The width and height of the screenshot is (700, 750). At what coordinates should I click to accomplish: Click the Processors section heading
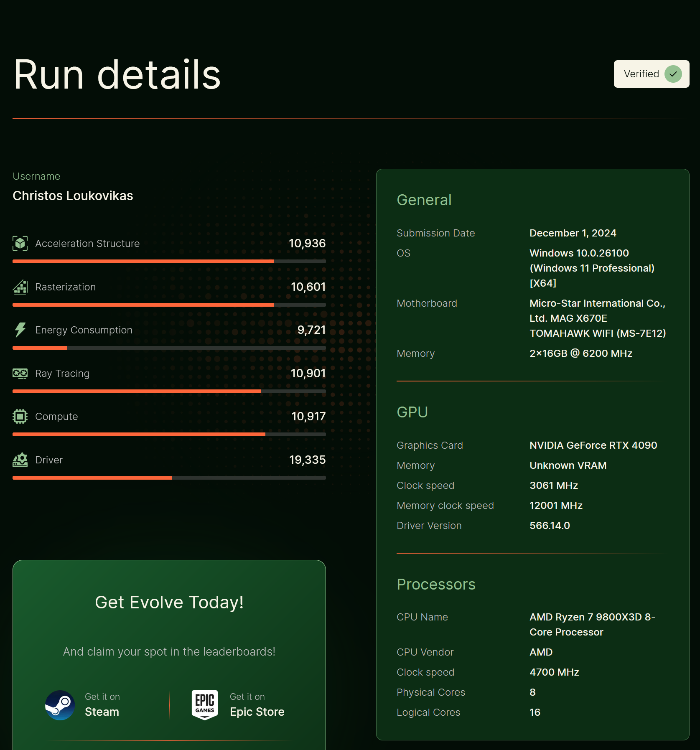(x=436, y=584)
